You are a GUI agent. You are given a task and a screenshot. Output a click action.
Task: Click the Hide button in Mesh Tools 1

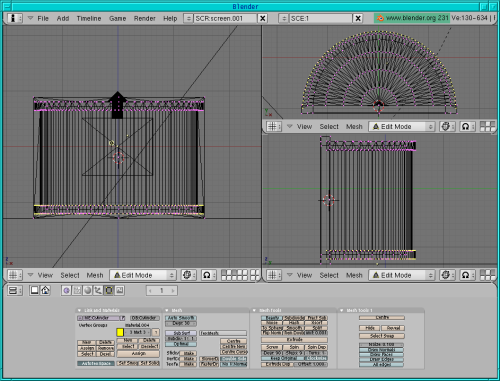[x=370, y=328]
